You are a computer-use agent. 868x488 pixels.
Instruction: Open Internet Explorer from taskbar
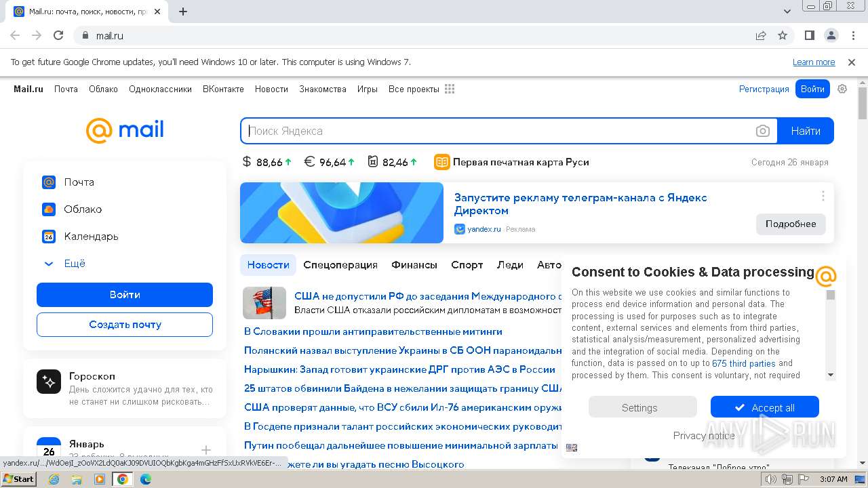point(54,479)
